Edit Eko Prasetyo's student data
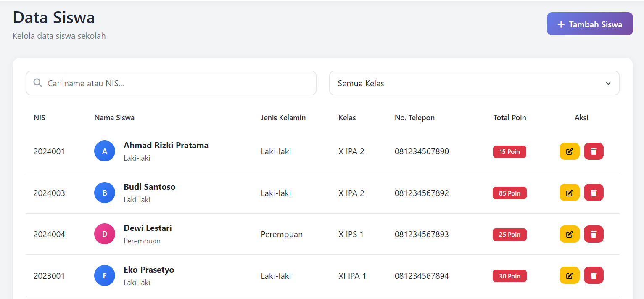 (x=569, y=275)
